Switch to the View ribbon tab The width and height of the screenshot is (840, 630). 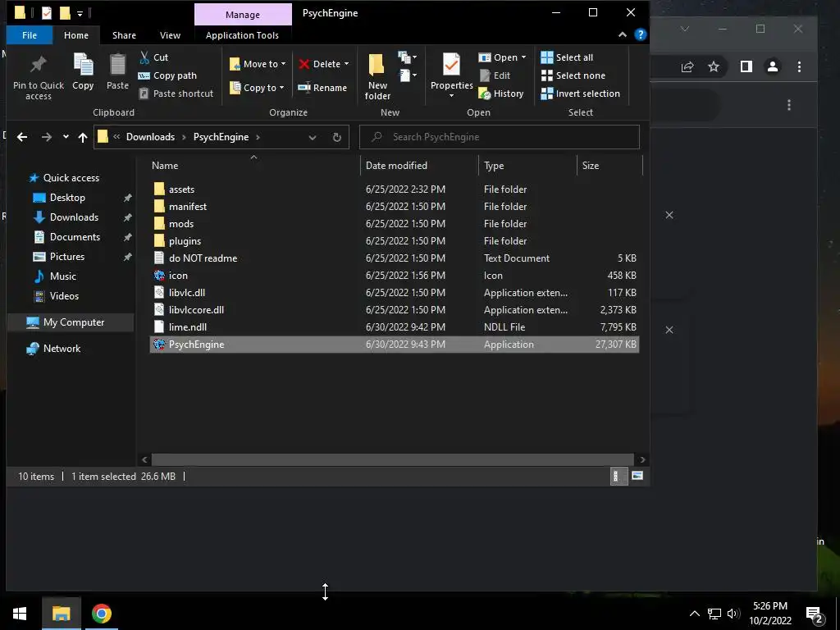170,35
